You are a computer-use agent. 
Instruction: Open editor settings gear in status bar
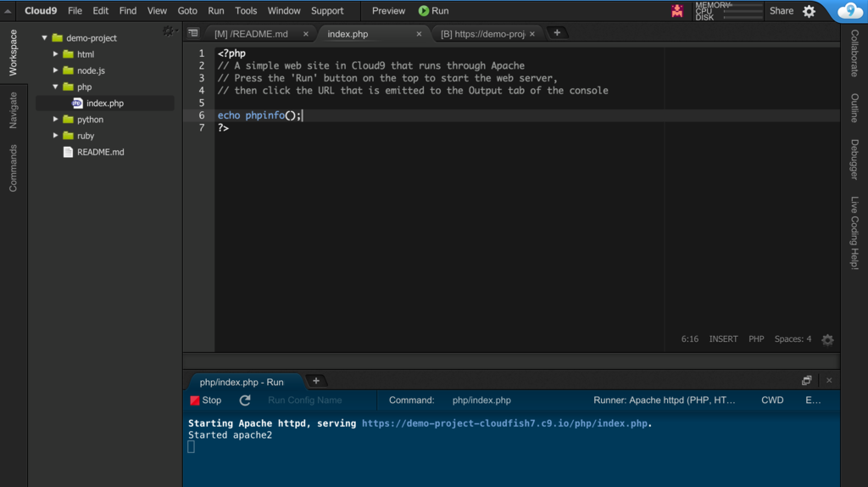[827, 339]
